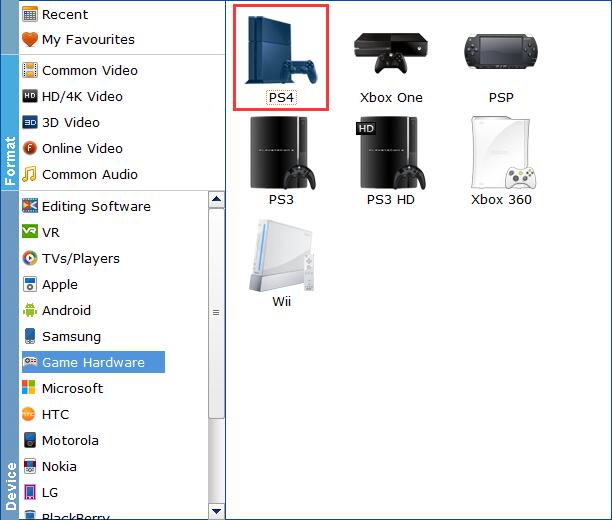The image size is (612, 520).
Task: Choose the Xbox One console icon
Action: [391, 53]
